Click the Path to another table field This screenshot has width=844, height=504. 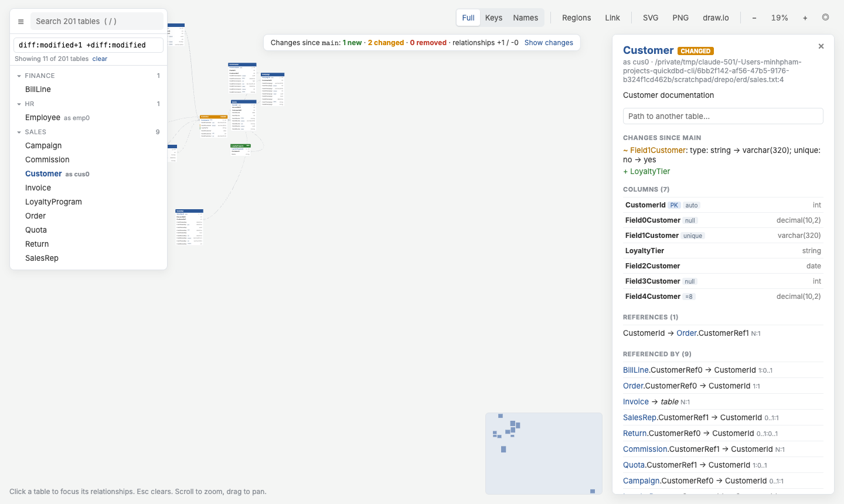pyautogui.click(x=723, y=116)
